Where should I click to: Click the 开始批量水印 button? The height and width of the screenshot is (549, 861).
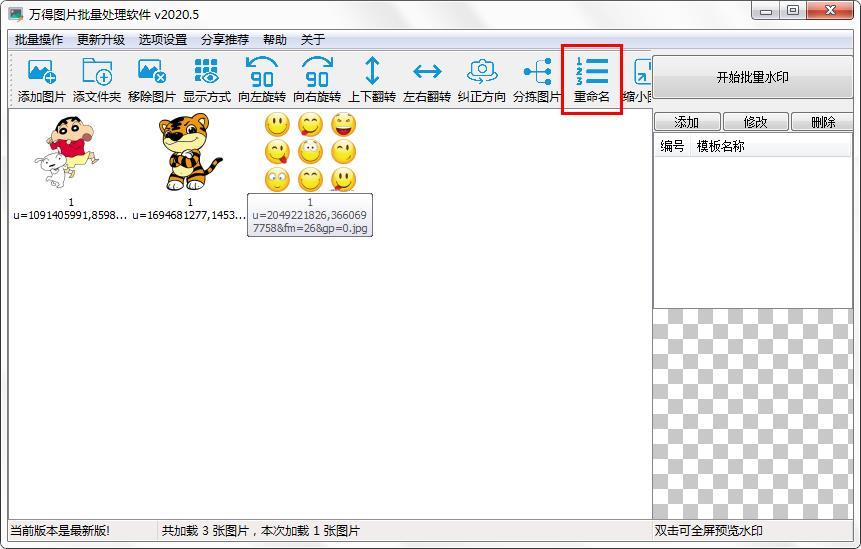[x=752, y=77]
